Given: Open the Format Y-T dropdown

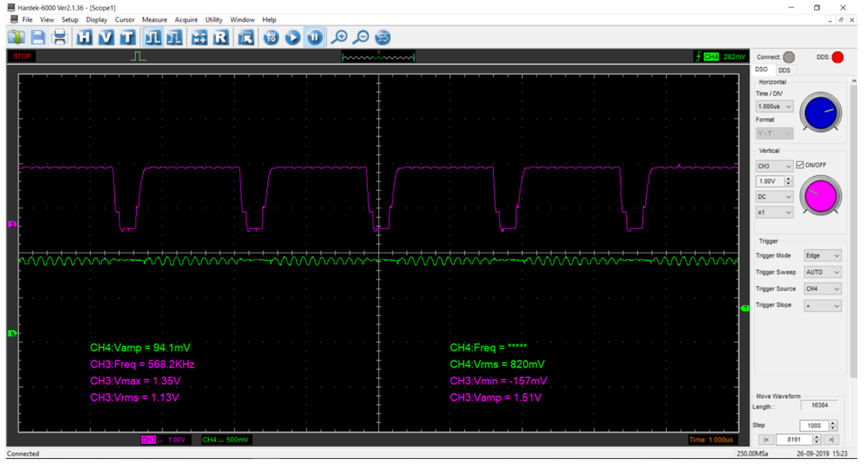Looking at the screenshot, I should [x=774, y=133].
